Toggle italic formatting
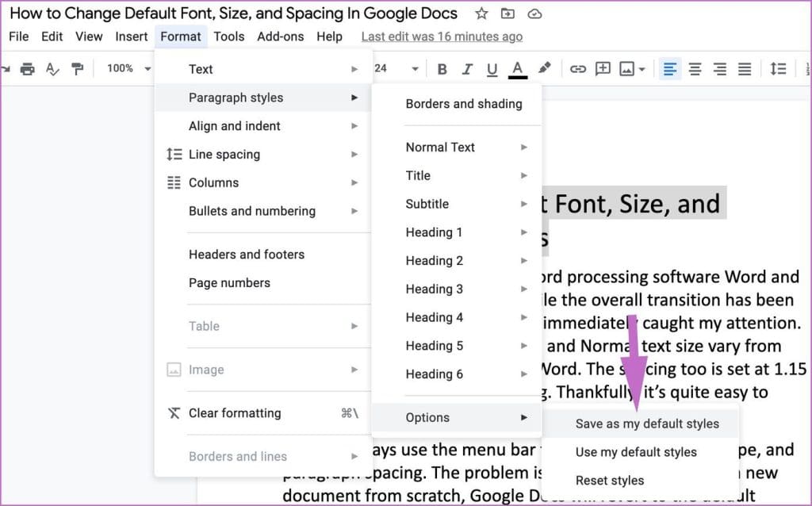Screen dimensions: 812x506 (467, 69)
